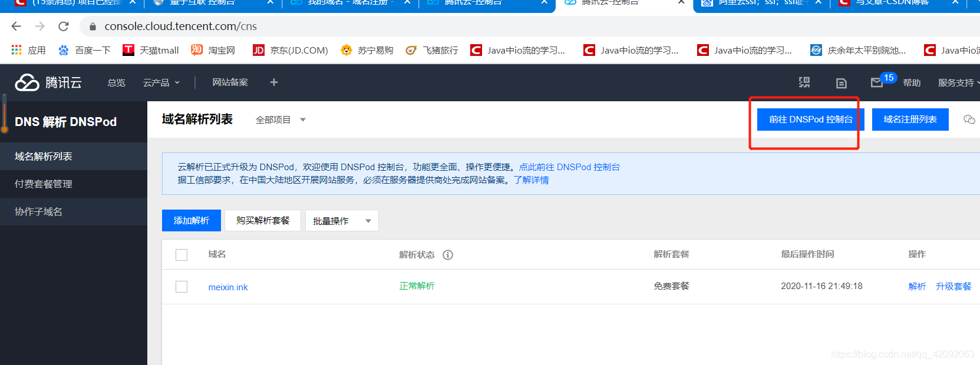Open the 应用 apps grid bookmark
Viewport: 980px width, 365px height.
(28, 50)
